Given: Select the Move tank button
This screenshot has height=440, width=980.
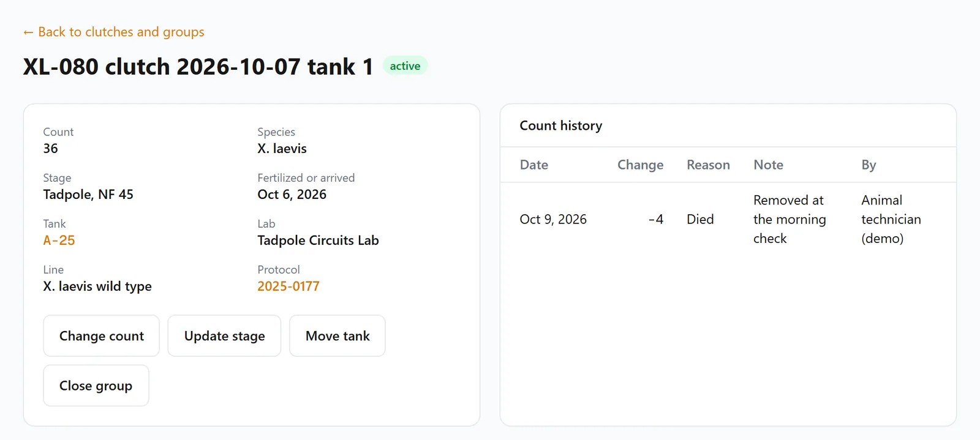Looking at the screenshot, I should point(337,336).
